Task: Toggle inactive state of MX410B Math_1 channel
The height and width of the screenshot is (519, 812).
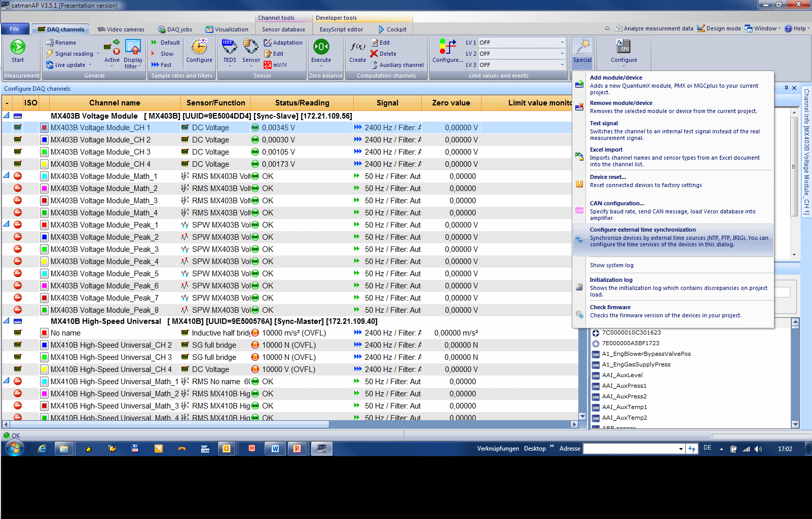Action: 18,382
